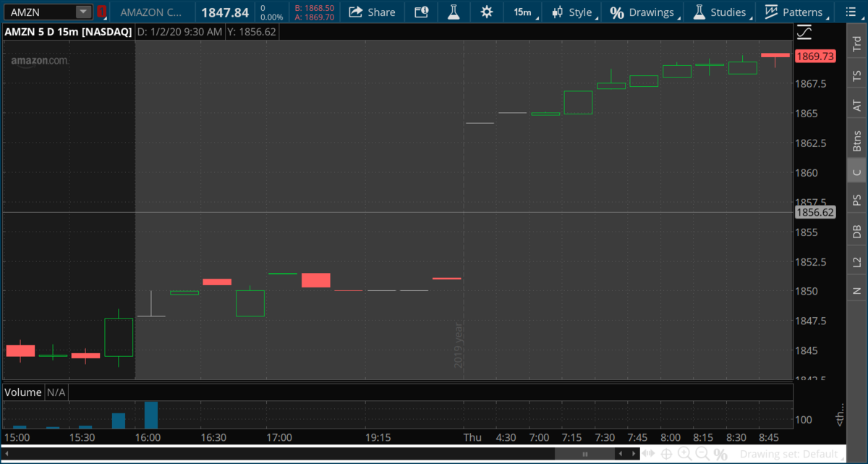Select the C sidebar tab

(x=857, y=172)
